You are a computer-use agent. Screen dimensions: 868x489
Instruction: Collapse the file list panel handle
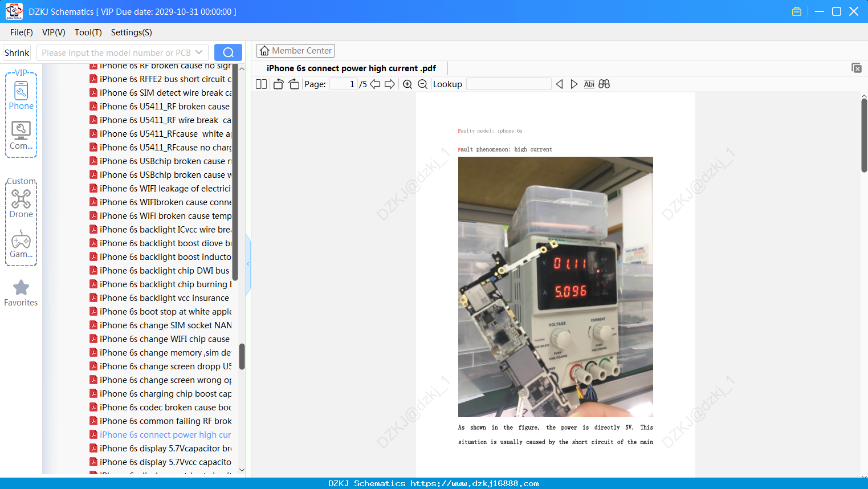(248, 264)
